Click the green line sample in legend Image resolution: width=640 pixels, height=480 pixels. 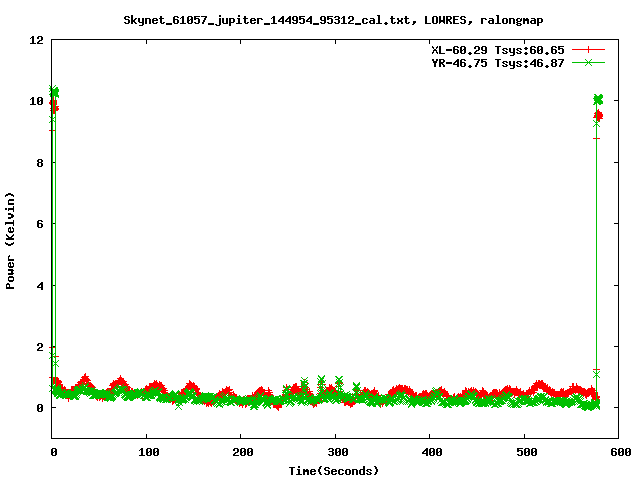pyautogui.click(x=588, y=62)
